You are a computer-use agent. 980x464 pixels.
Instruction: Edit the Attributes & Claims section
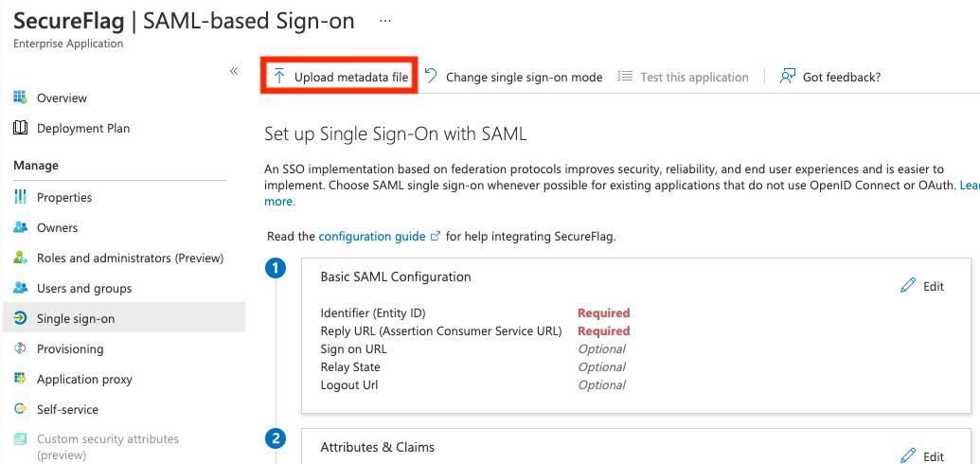[x=922, y=455]
